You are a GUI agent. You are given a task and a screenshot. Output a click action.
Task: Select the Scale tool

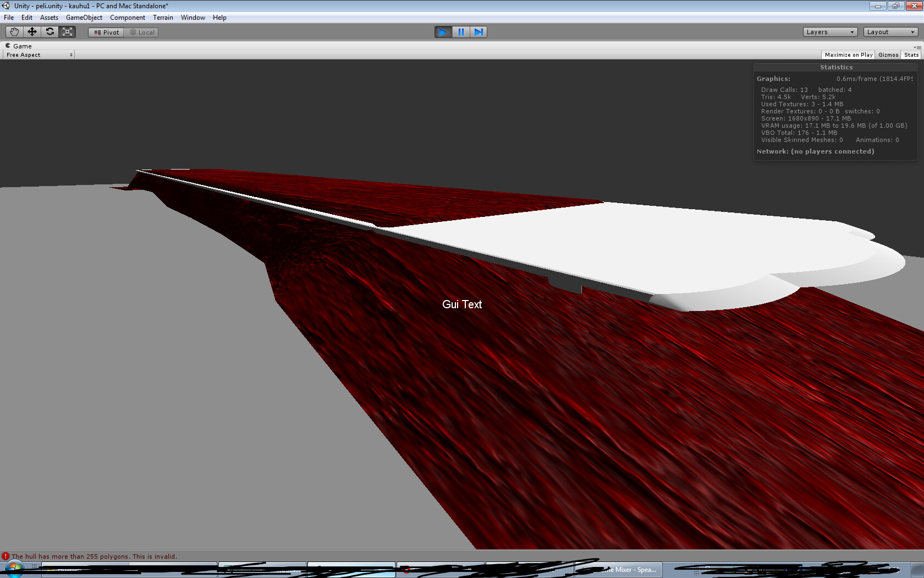[67, 31]
